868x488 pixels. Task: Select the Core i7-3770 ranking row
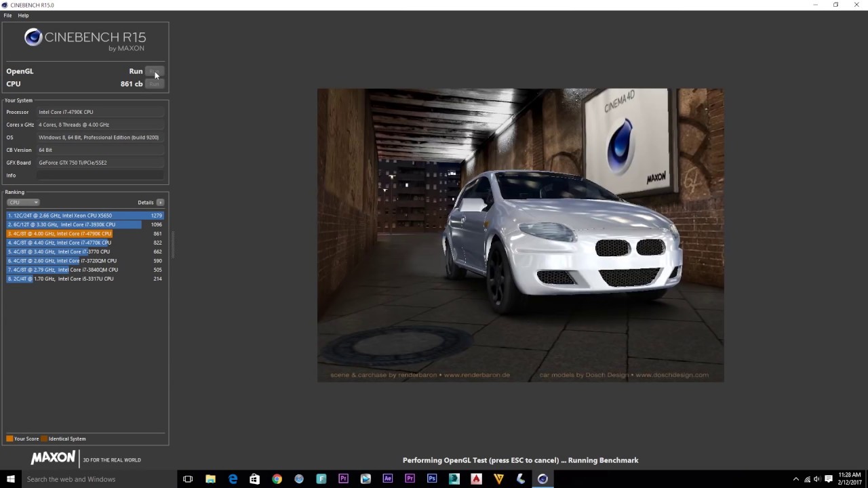click(85, 251)
